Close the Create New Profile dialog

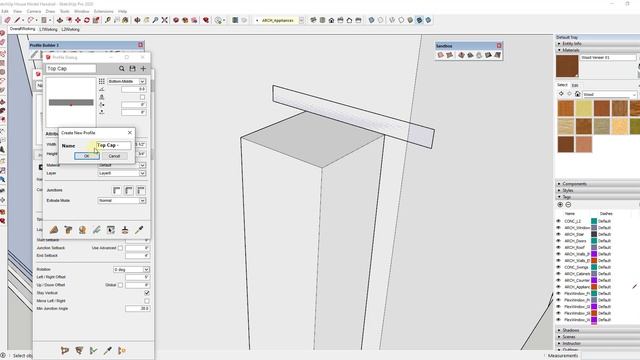130,133
